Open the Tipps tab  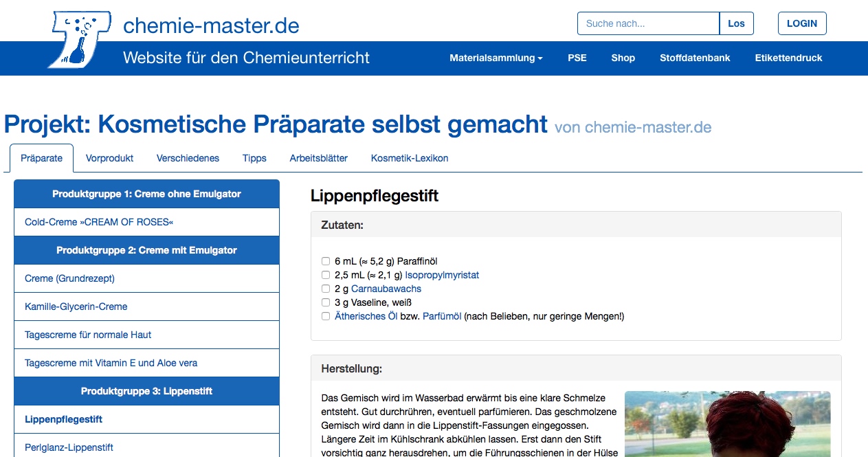tap(254, 158)
